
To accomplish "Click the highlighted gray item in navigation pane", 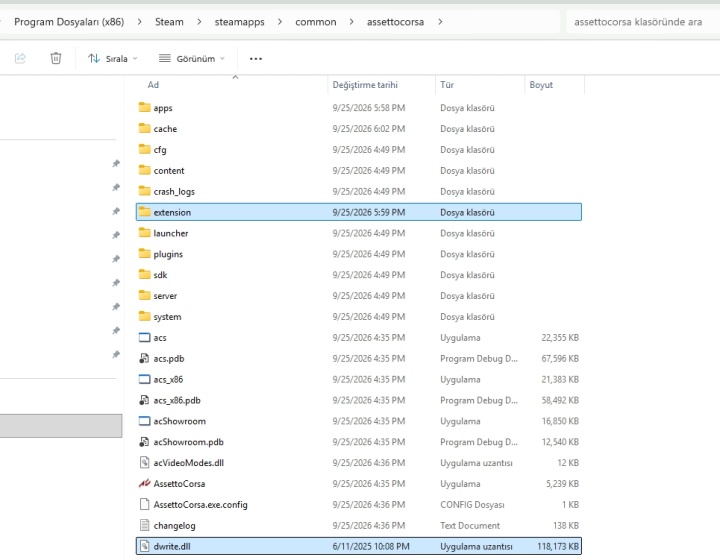I will click(61, 426).
